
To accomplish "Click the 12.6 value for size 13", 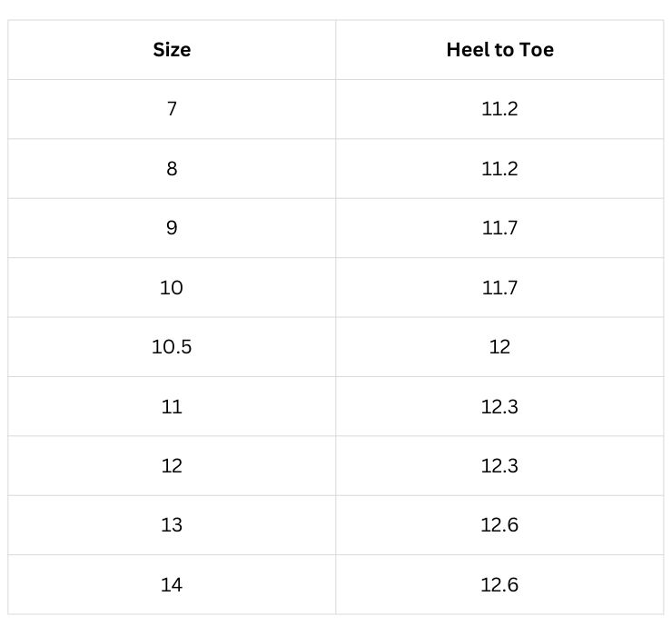I will 499,525.
